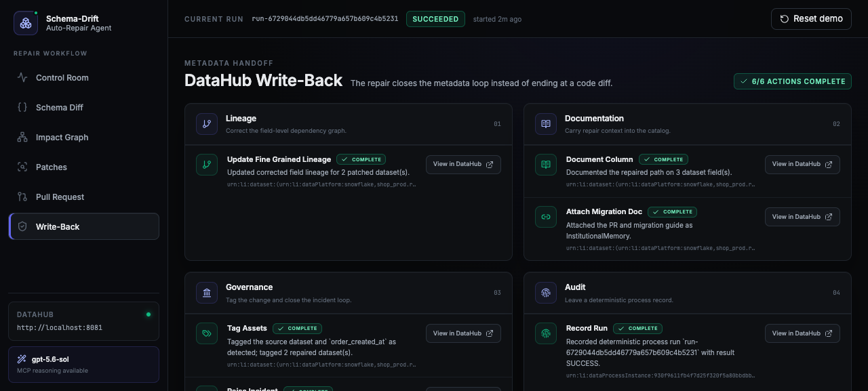Click the COMPLETE badge on Update Fine Grained Lineage

point(361,159)
